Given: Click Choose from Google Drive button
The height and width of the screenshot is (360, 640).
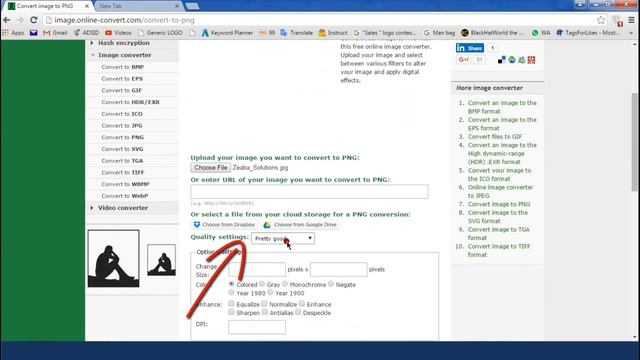Looking at the screenshot, I should pyautogui.click(x=300, y=224).
